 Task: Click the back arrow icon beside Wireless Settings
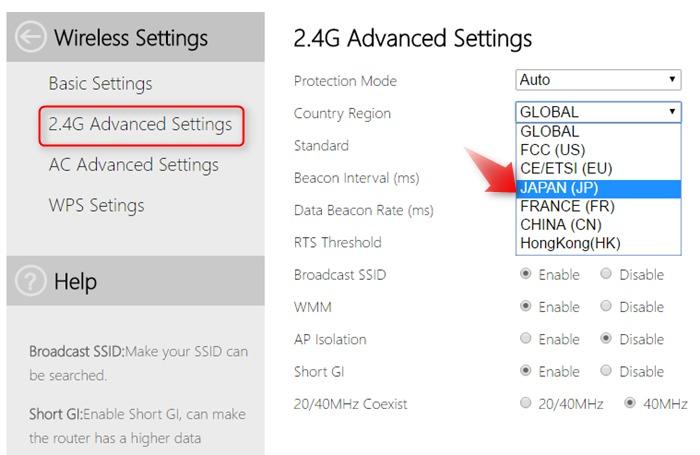tap(30, 37)
